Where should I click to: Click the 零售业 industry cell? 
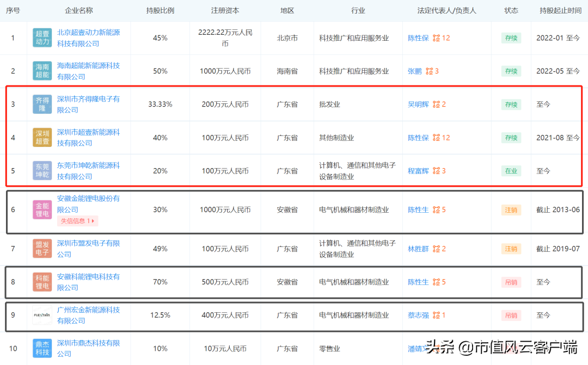click(x=329, y=349)
